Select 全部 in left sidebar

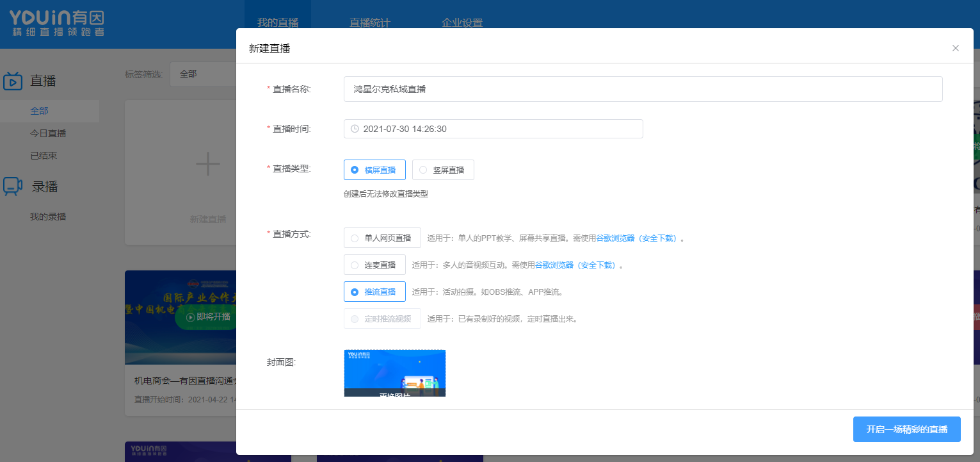(49, 111)
